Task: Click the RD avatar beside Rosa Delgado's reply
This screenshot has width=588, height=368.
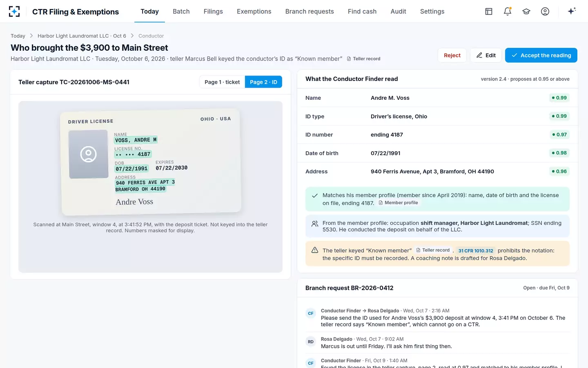Action: click(311, 342)
